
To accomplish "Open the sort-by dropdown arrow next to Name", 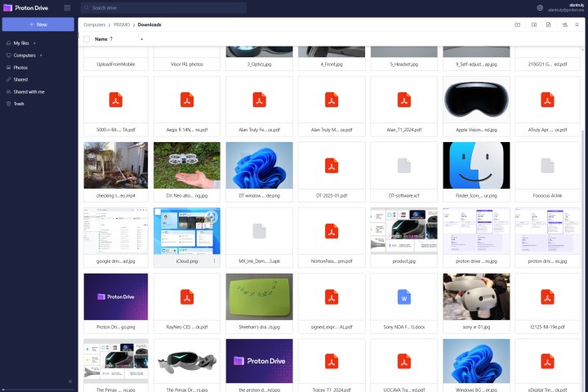I will click(141, 39).
